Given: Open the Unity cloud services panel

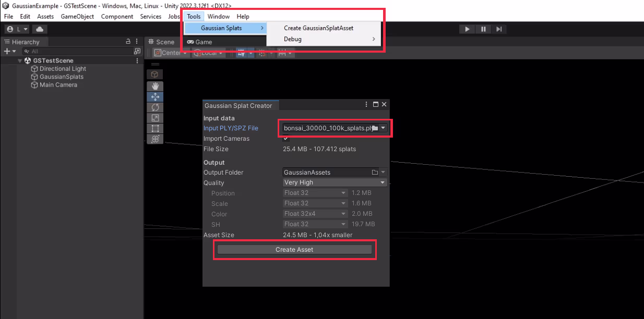Looking at the screenshot, I should 40,29.
